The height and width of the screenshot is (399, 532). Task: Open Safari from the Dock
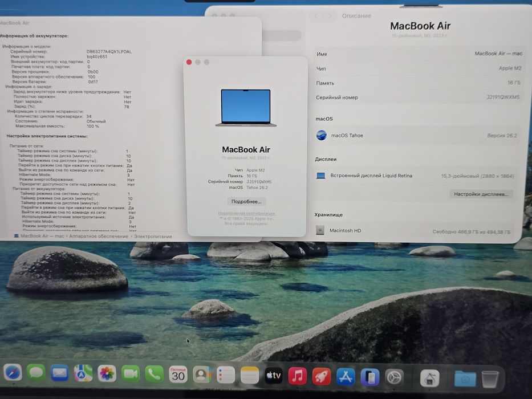pos(13,373)
